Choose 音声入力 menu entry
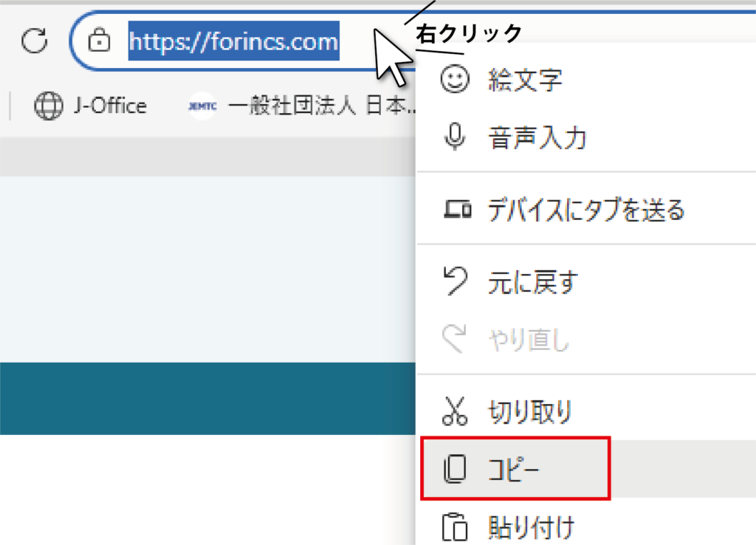Viewport: 756px width, 545px height. 537,138
